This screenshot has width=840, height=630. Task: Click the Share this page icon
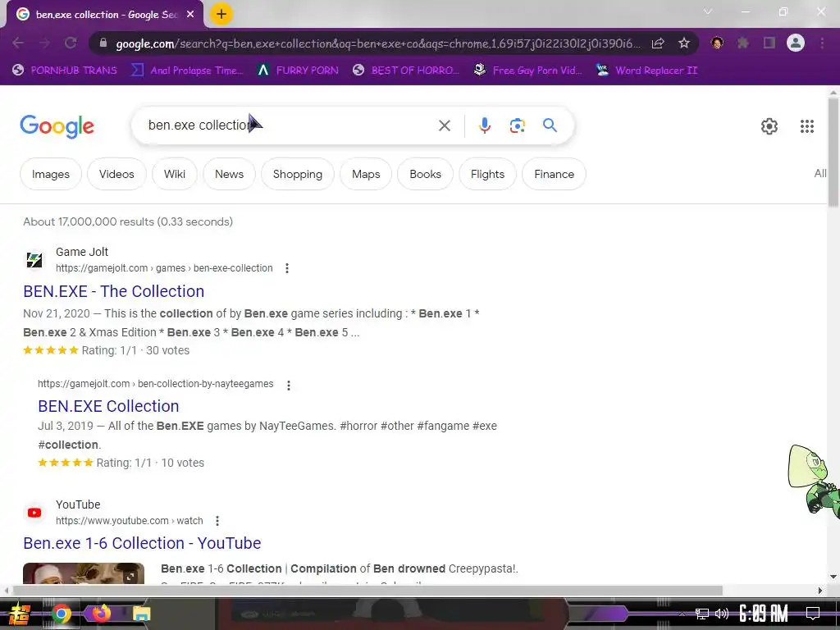tap(658, 43)
